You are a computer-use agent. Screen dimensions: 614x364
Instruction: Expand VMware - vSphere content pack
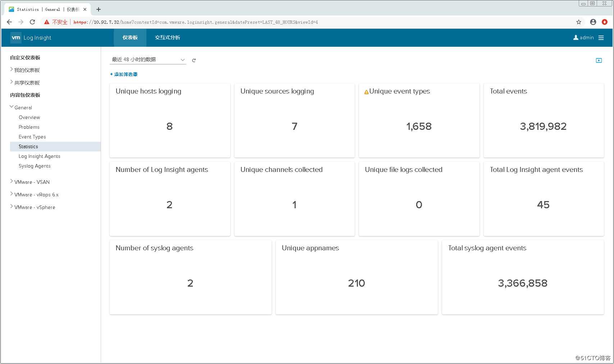[x=12, y=206]
